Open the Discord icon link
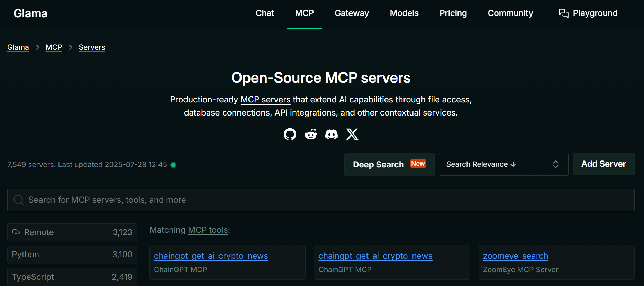Screen dimensions: 644x286 click(x=331, y=134)
